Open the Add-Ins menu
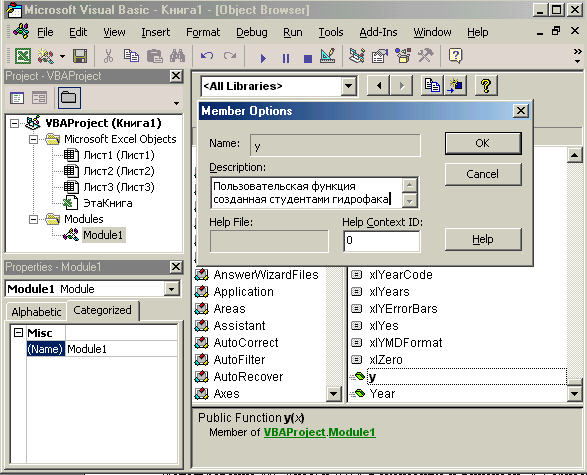 pyautogui.click(x=378, y=33)
